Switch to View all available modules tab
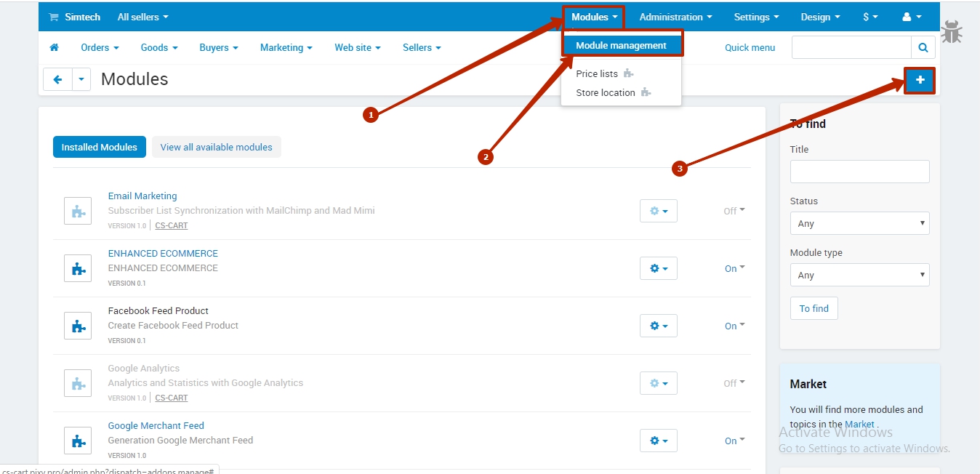This screenshot has width=980, height=474. click(216, 147)
